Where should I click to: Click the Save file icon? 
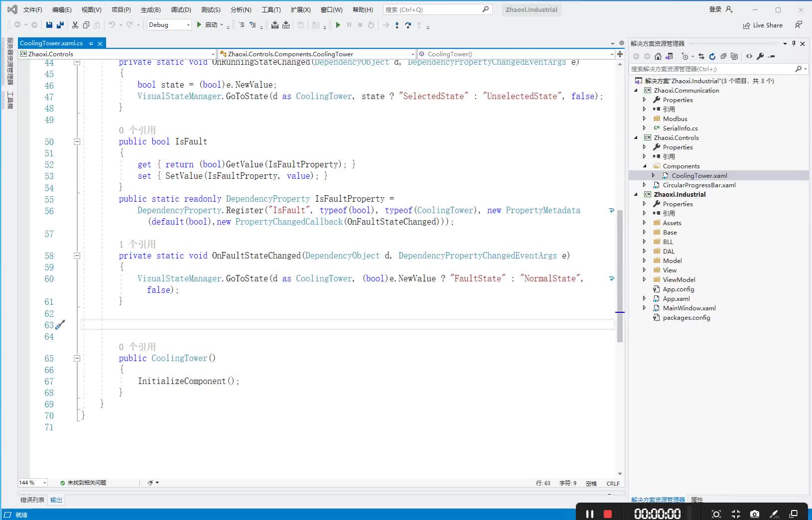49,25
